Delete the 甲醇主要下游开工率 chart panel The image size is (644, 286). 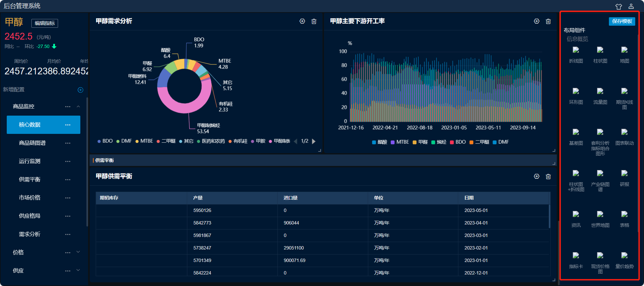tap(548, 21)
